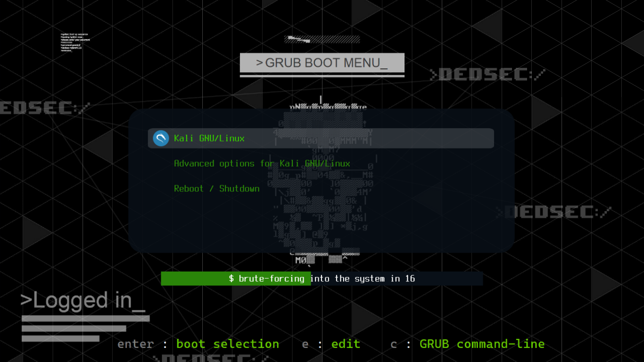Click the GRUB BOOT MENU title
The image size is (644, 362).
(322, 63)
